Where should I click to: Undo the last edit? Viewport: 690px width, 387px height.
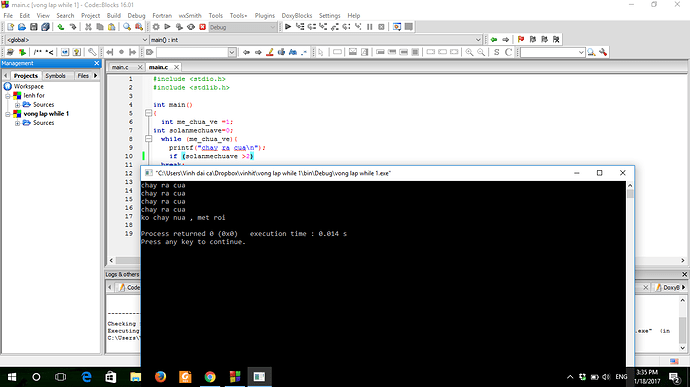point(60,27)
